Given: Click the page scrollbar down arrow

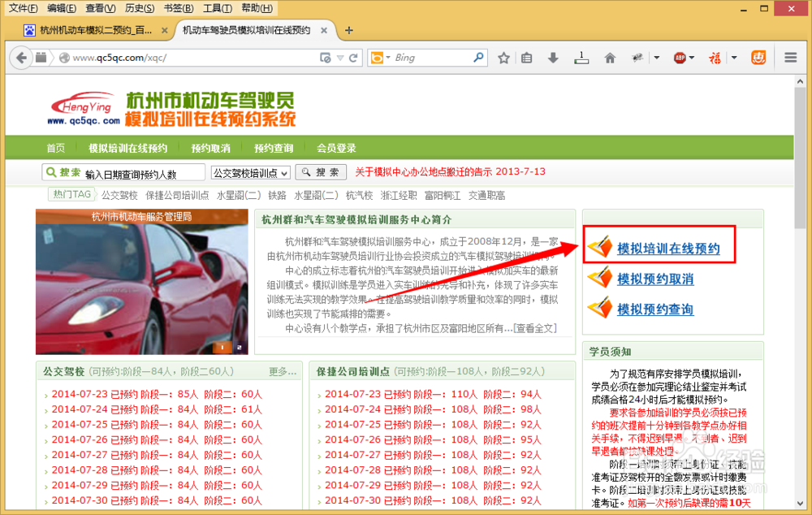Looking at the screenshot, I should pos(800,503).
